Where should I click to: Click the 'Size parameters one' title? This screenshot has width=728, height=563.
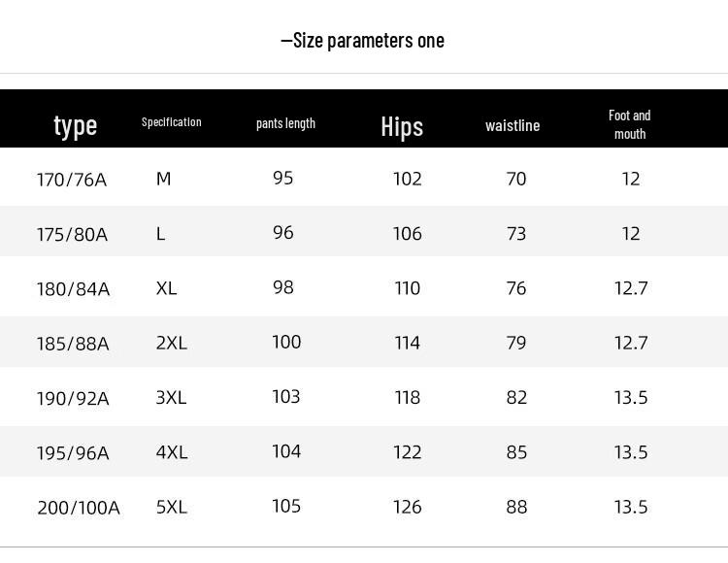(x=363, y=40)
